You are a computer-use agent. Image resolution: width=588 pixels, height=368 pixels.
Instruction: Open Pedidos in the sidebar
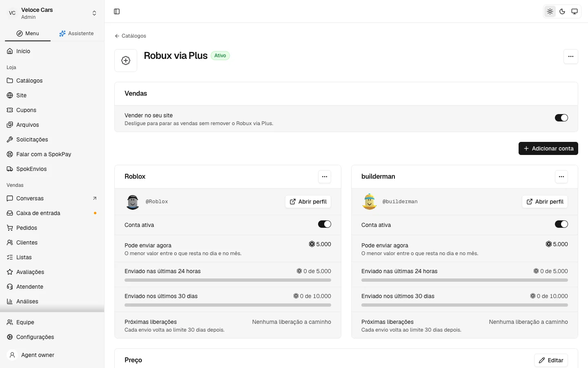click(52, 228)
